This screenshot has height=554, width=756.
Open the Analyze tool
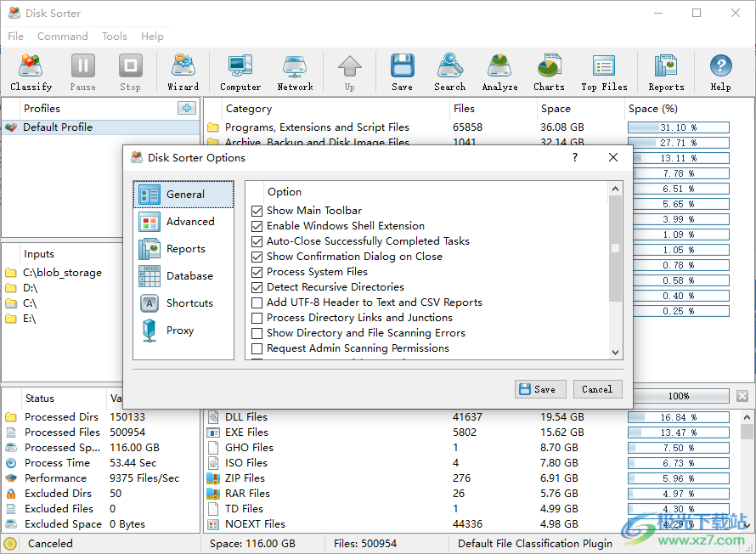500,72
